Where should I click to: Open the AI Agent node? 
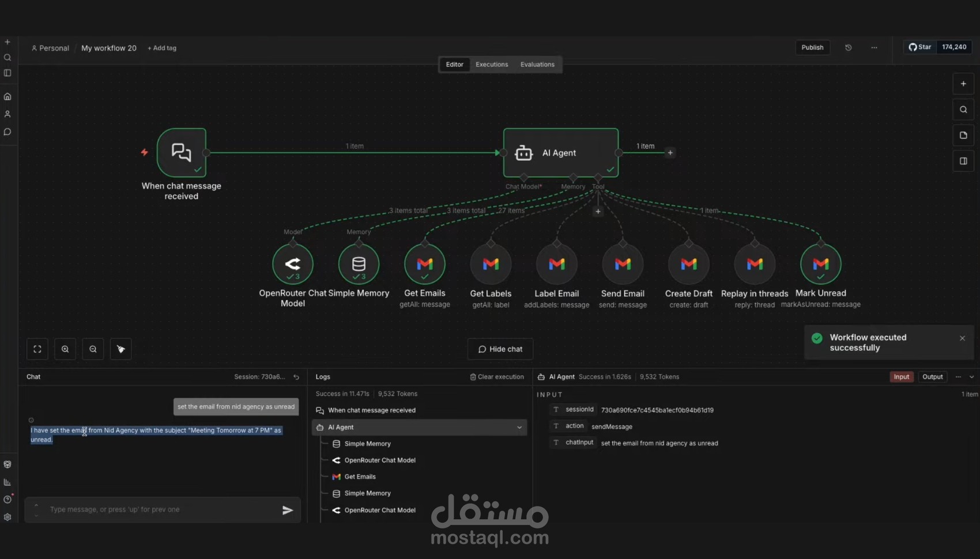tap(561, 153)
